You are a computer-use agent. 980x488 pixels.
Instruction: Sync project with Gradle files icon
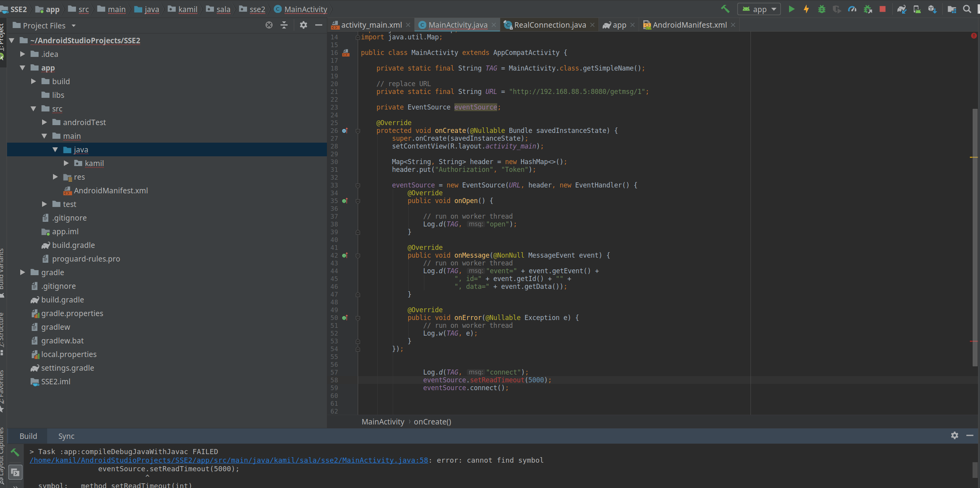[x=901, y=9]
